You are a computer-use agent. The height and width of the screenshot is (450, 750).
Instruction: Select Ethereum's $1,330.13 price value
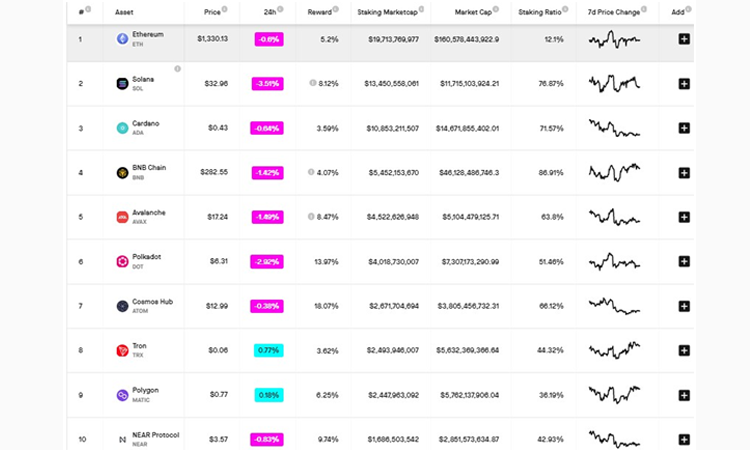pyautogui.click(x=212, y=39)
